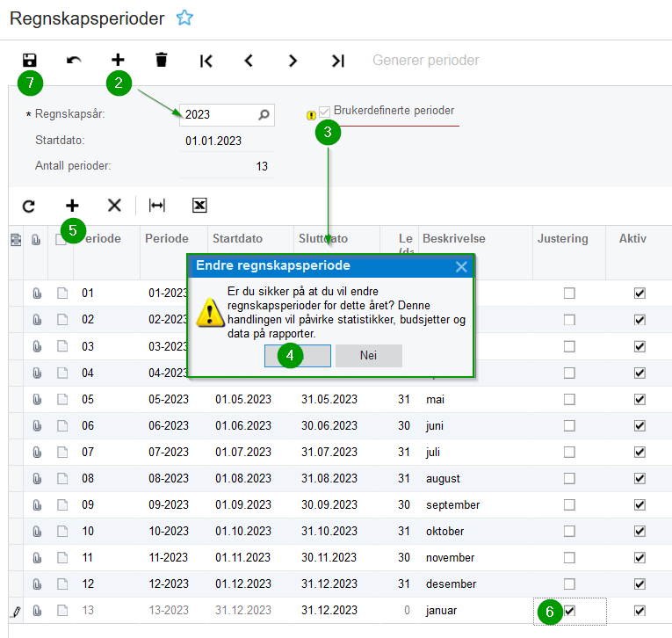The image size is (672, 638).
Task: Refresh the periods grid
Action: pos(29,207)
